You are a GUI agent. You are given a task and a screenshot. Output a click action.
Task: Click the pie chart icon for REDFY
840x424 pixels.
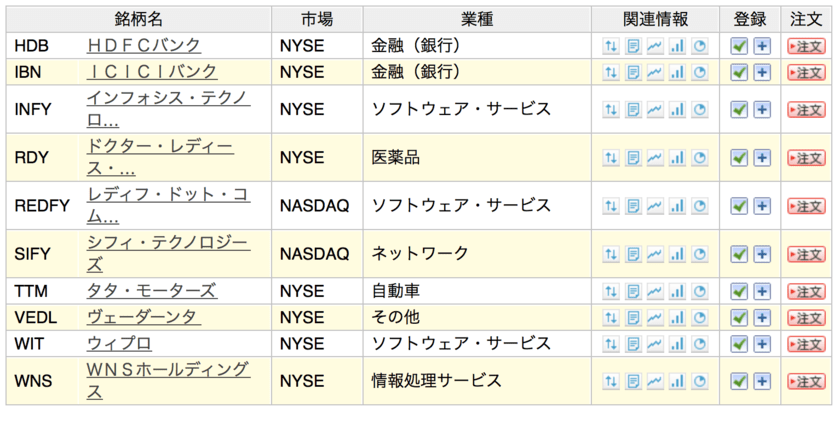click(699, 206)
